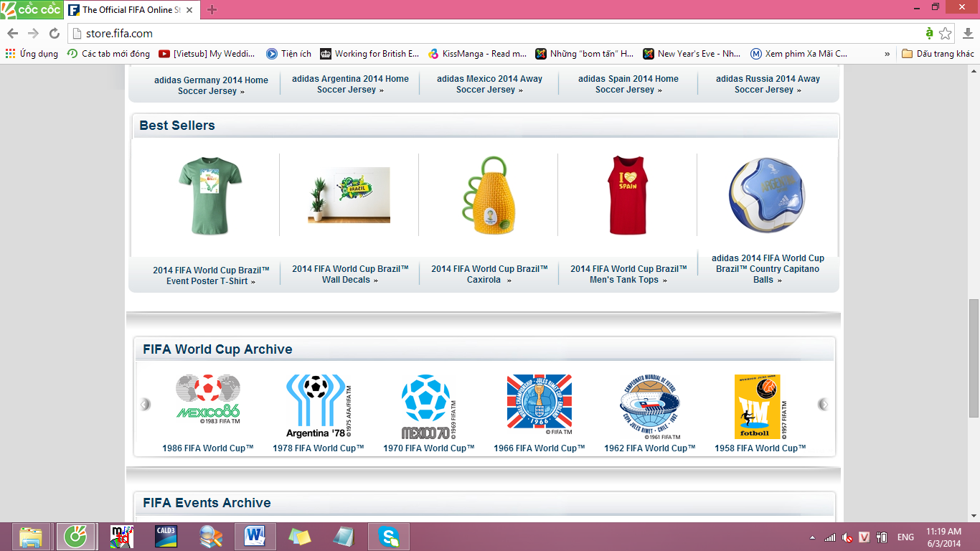Open adidas Spain 2014 Home Soccer Jersey link
This screenshot has width=980, height=551.
pyautogui.click(x=628, y=84)
